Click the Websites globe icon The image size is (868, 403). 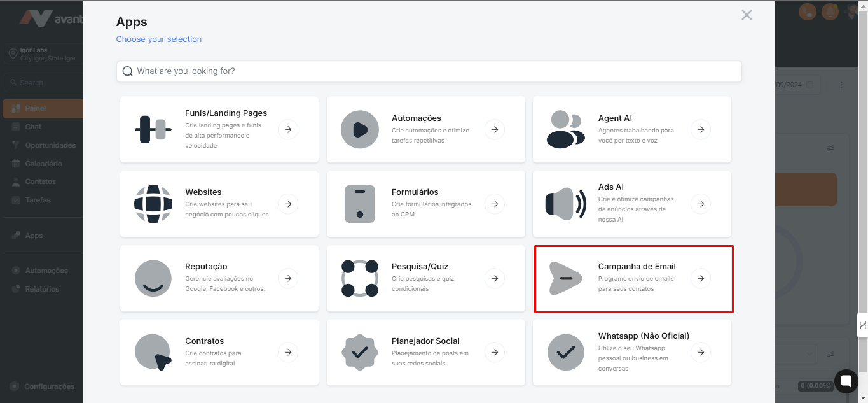[153, 204]
